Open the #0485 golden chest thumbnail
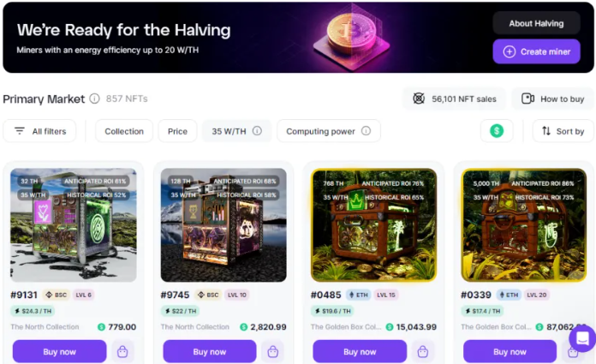Image resolution: width=596 pixels, height=364 pixels. (x=373, y=225)
